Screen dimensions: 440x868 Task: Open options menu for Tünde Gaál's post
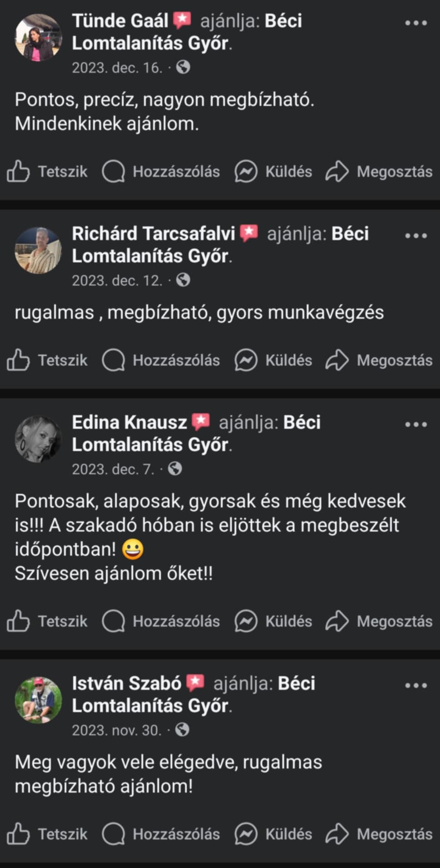click(x=416, y=23)
